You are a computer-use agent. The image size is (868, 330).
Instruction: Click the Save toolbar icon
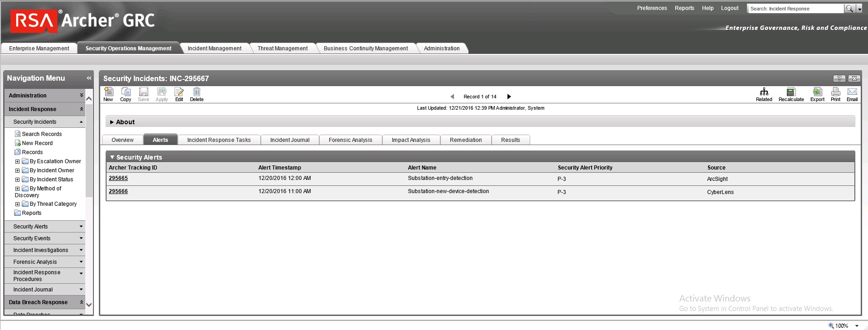(x=143, y=92)
